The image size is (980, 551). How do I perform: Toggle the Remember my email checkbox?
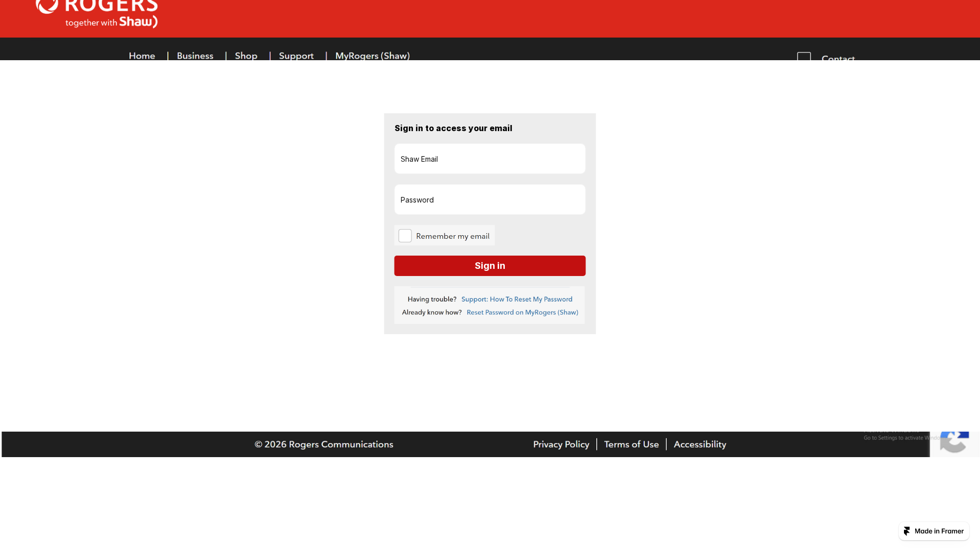tap(405, 236)
